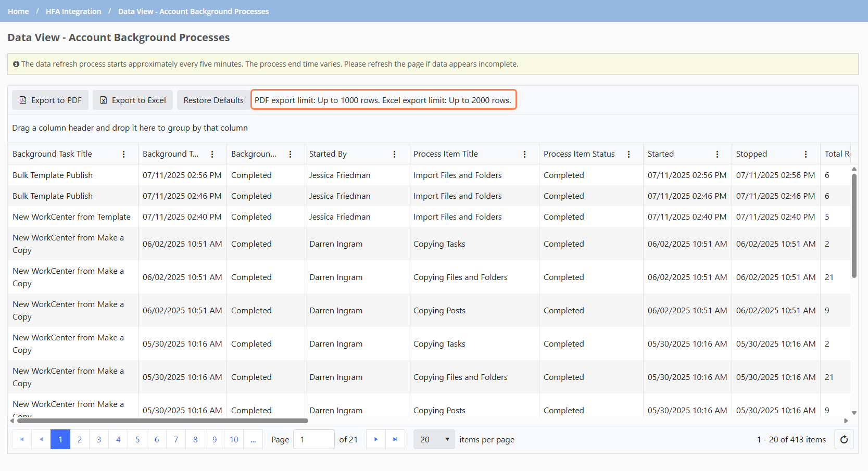Open Stopped column menu
868x471 pixels.
[806, 154]
